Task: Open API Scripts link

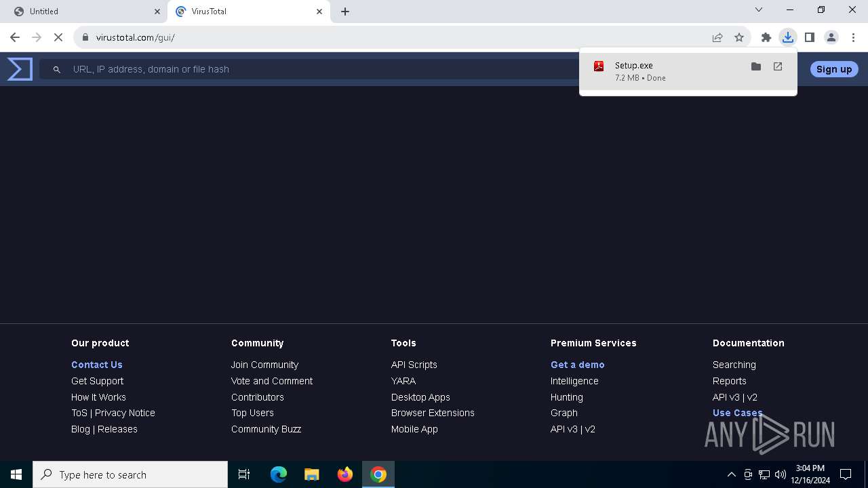Action: (x=414, y=365)
